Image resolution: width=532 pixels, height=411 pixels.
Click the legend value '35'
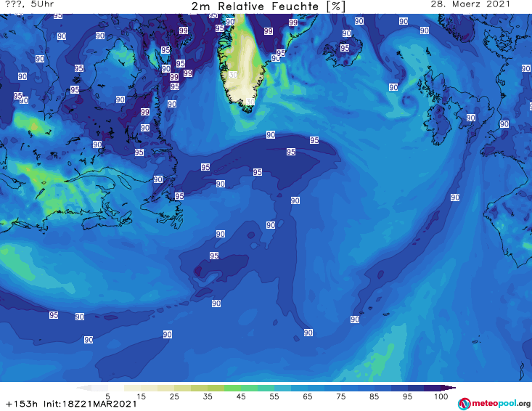tap(208, 396)
